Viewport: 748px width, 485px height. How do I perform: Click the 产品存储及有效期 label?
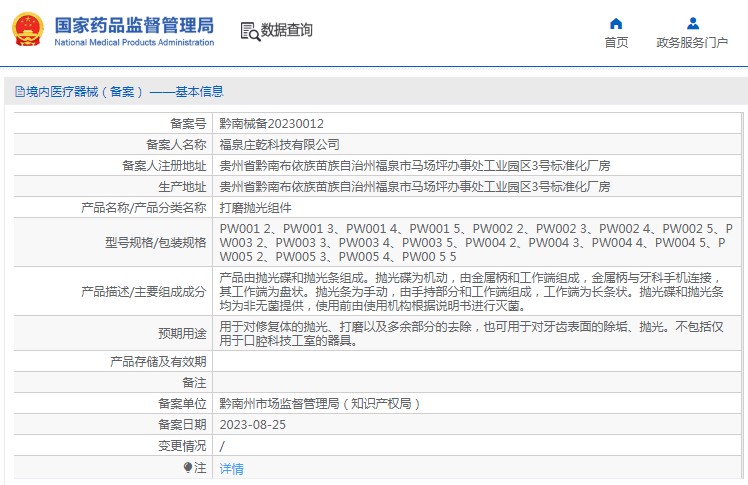[158, 361]
